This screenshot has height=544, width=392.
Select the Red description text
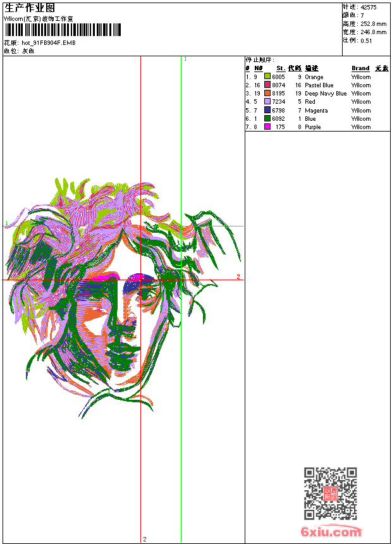click(310, 102)
